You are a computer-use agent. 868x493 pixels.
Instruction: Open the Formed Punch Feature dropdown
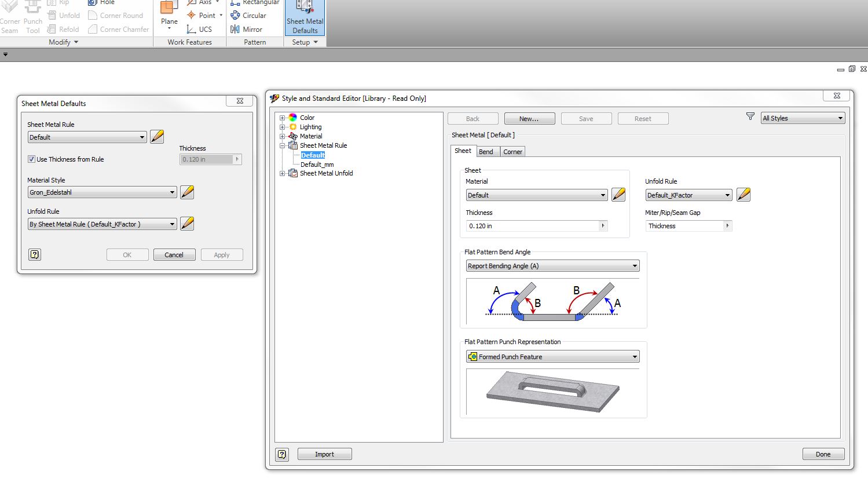(x=553, y=357)
